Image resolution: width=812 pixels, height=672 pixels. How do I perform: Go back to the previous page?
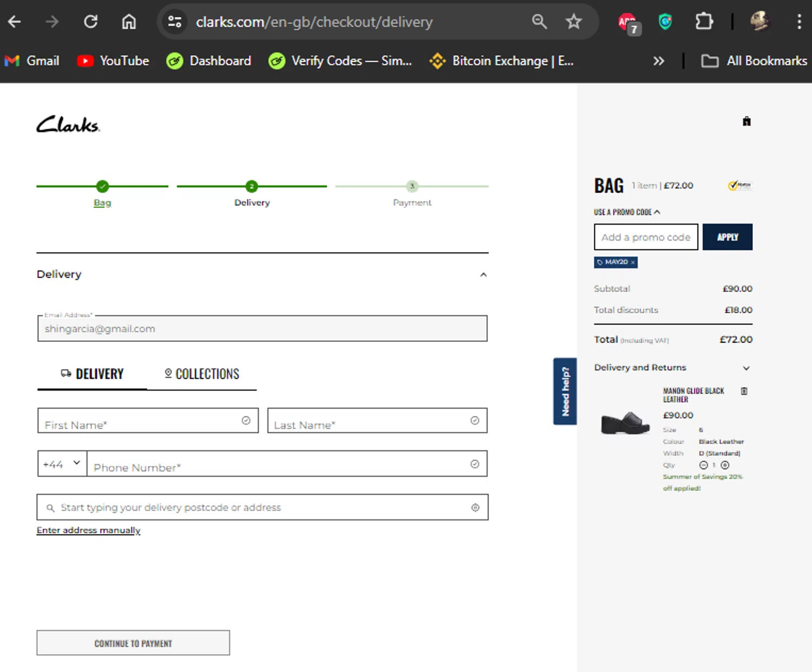pyautogui.click(x=15, y=22)
